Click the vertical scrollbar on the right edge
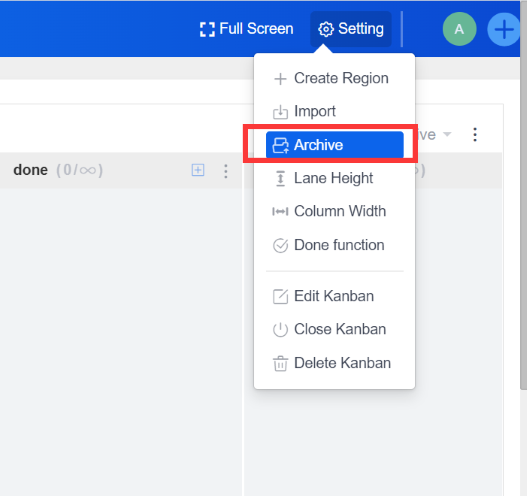 point(523,195)
